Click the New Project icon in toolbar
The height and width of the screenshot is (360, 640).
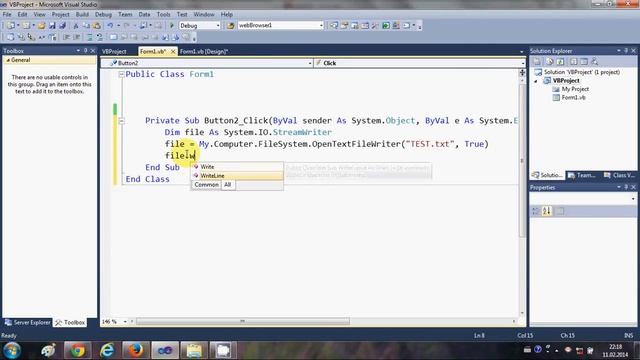[x=11, y=25]
